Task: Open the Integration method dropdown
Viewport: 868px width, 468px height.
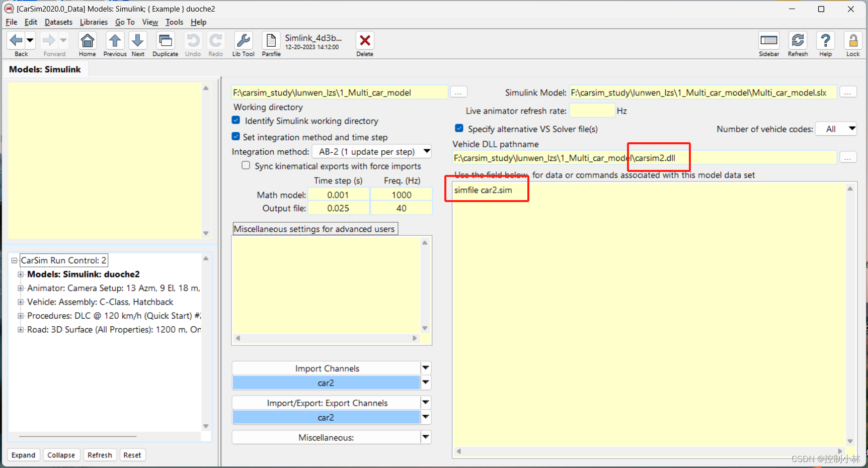Action: point(372,151)
